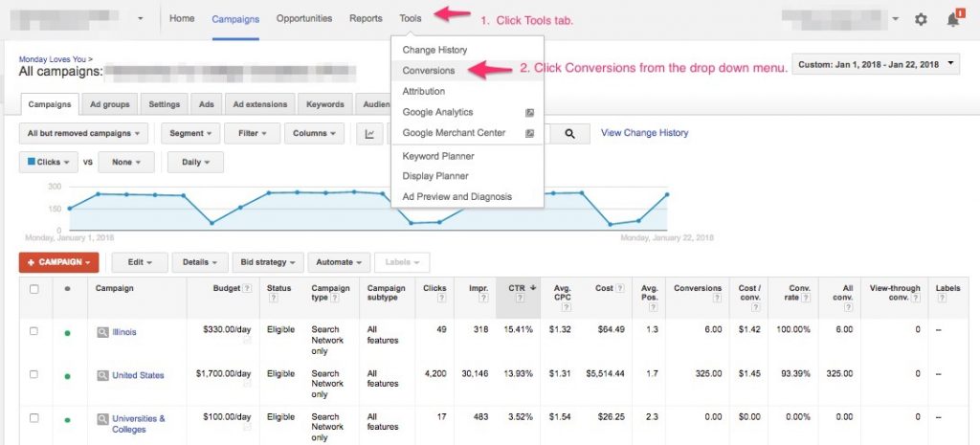Click the help icon under Avg. Pos. header
Image resolution: width=980 pixels, height=445 pixels.
654,307
